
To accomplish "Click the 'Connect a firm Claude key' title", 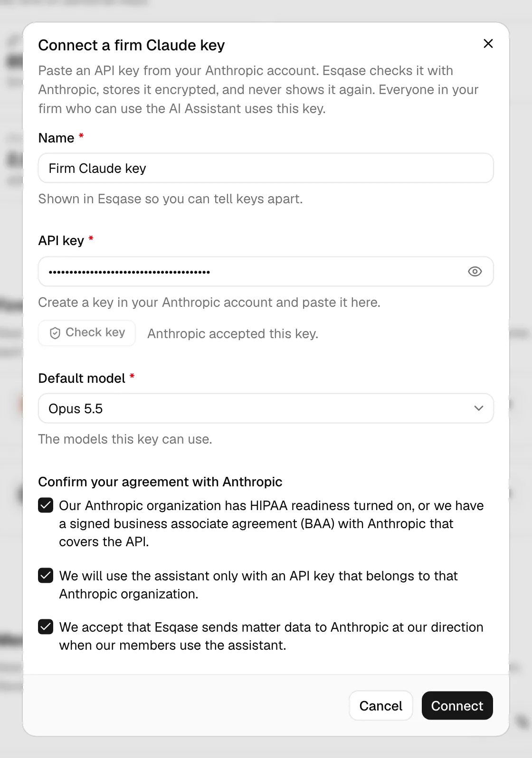I will click(x=132, y=45).
